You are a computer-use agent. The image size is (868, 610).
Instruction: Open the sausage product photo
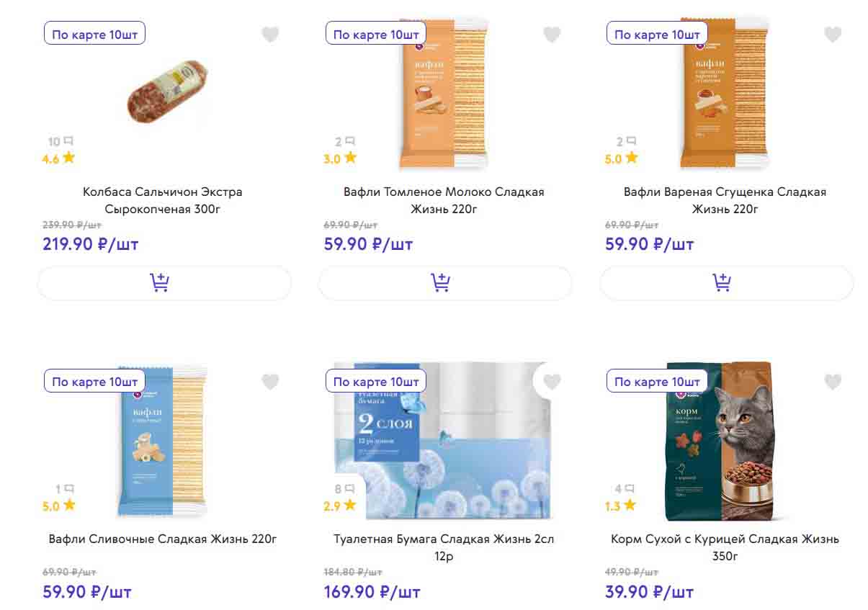click(168, 91)
